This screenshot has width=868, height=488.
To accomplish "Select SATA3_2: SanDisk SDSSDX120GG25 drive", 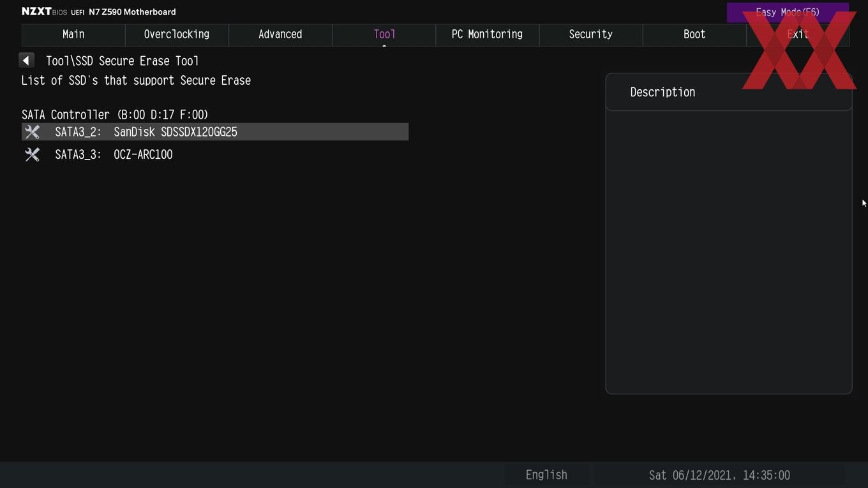I will (x=215, y=132).
